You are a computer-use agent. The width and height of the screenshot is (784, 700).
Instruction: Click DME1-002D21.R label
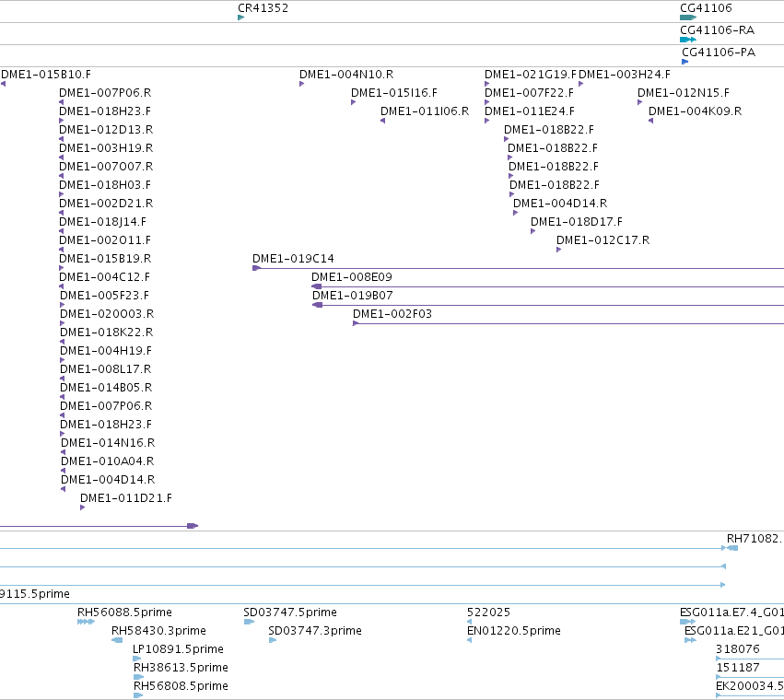[106, 204]
